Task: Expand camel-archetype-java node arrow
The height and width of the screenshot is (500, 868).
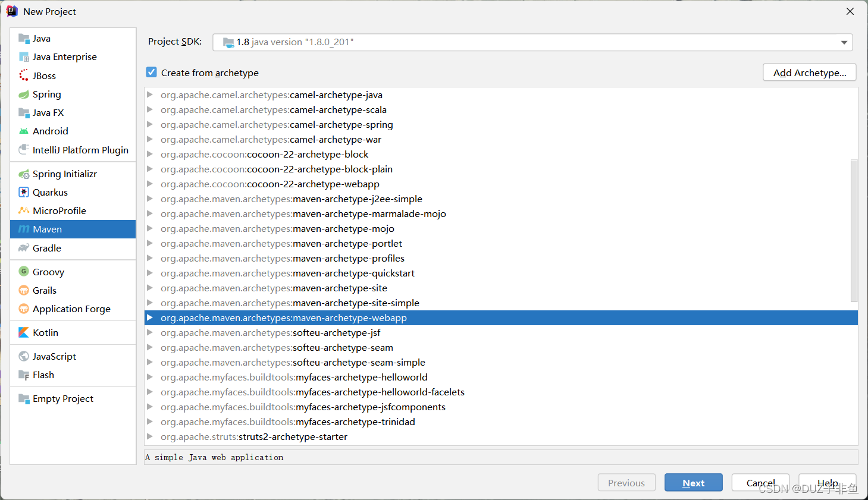Action: click(150, 95)
